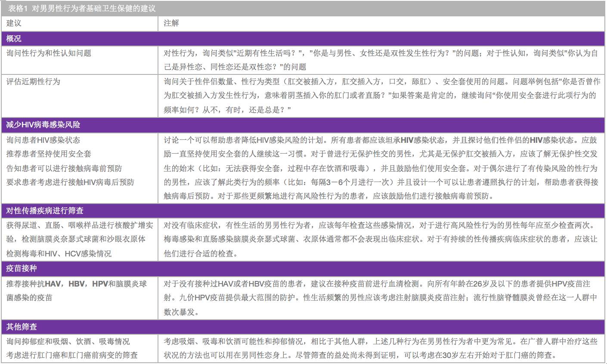This screenshot has height=364, width=607.
Task: Click the 询问抑郁症和吸烟、饮酒、吸毒情况 line
Action: pyautogui.click(x=68, y=341)
